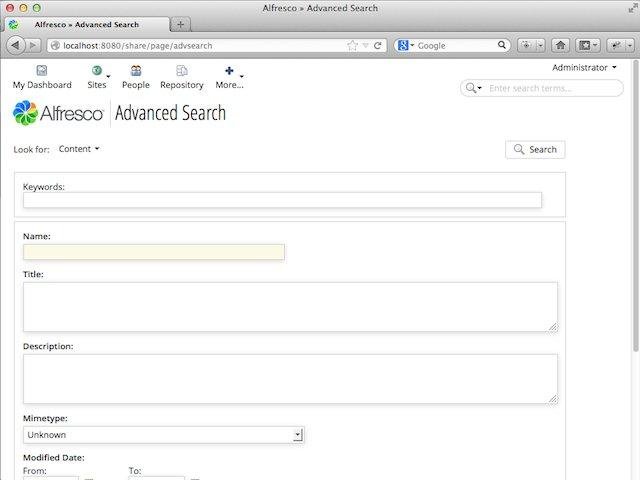The image size is (640, 480).
Task: Click the Search button
Action: click(535, 149)
